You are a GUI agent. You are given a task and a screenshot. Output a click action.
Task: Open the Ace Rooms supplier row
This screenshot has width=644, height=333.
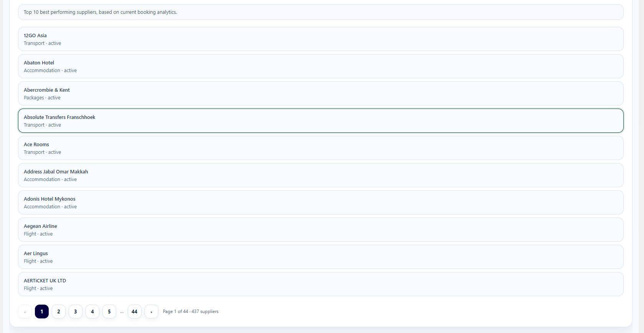(321, 148)
